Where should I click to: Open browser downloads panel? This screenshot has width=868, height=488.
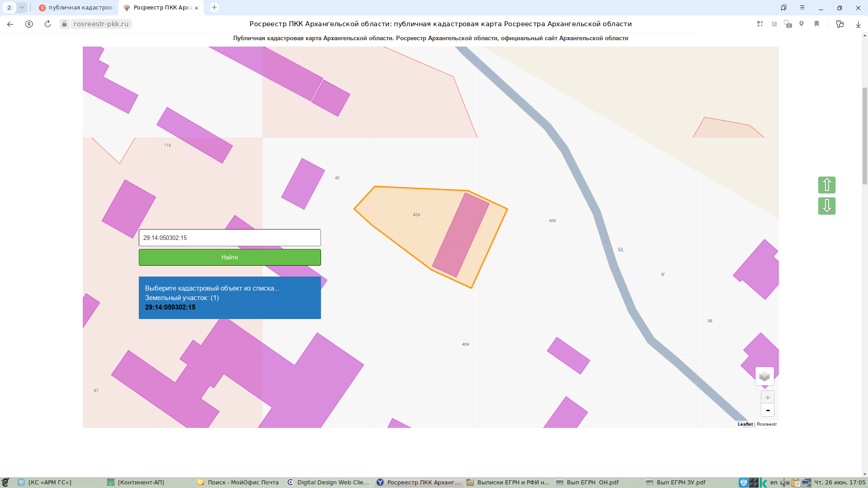click(x=858, y=24)
